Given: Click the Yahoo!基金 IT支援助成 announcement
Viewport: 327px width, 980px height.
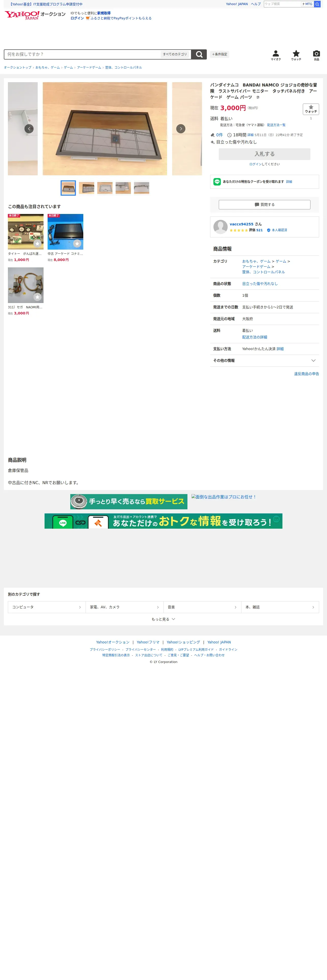Looking at the screenshot, I should [46, 4].
